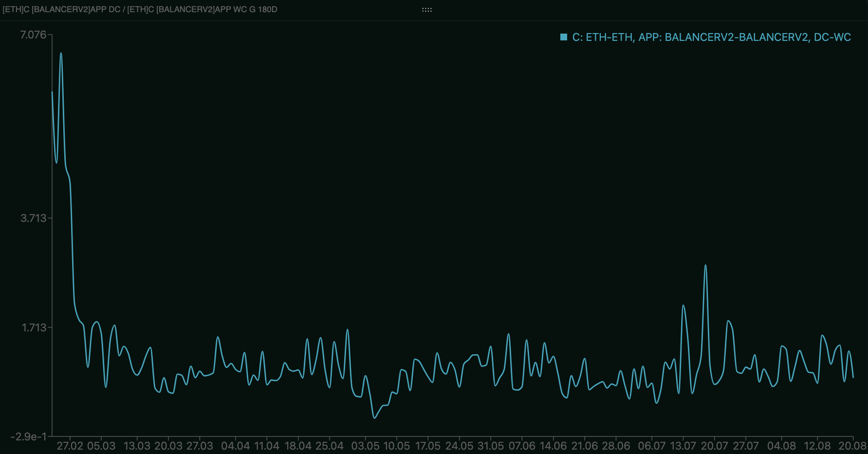
Task: Click the -2.9e-1 y-axis label
Action: tap(29, 436)
